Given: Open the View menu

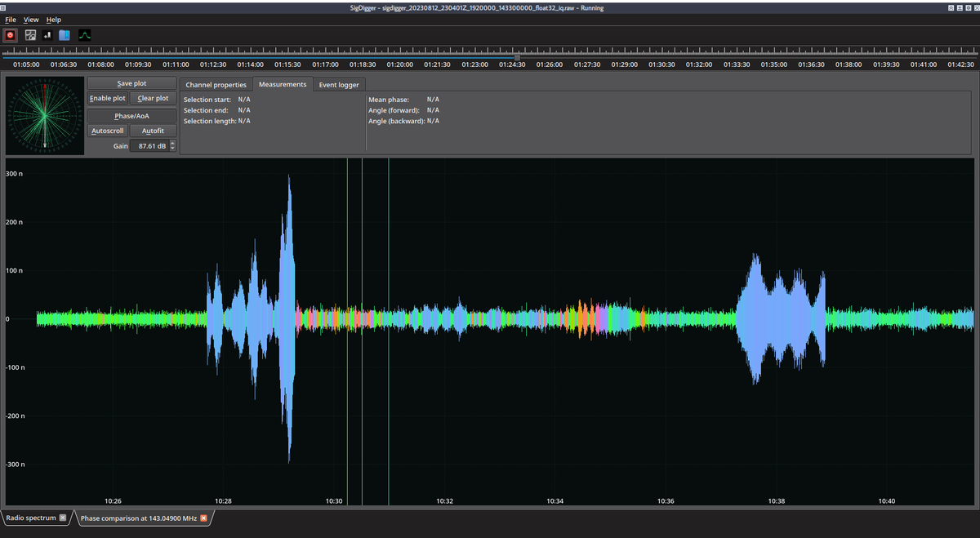Looking at the screenshot, I should coord(31,20).
